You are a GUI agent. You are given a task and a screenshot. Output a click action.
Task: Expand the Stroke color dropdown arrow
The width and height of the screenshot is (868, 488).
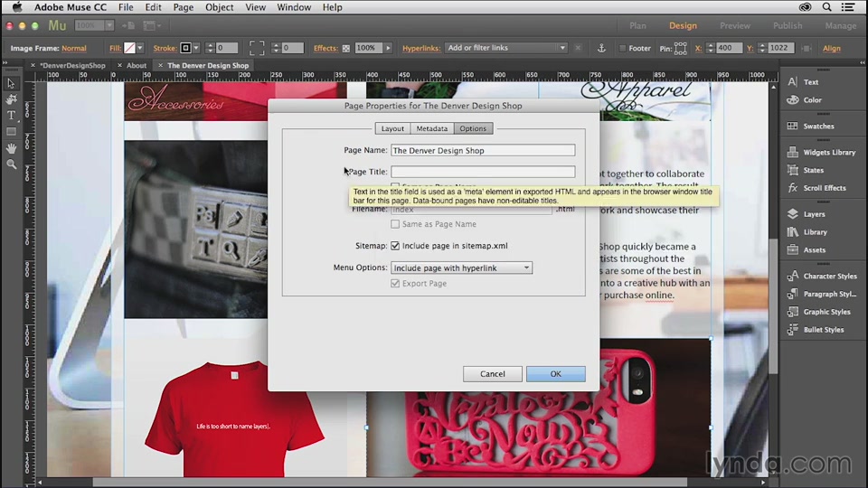click(196, 48)
